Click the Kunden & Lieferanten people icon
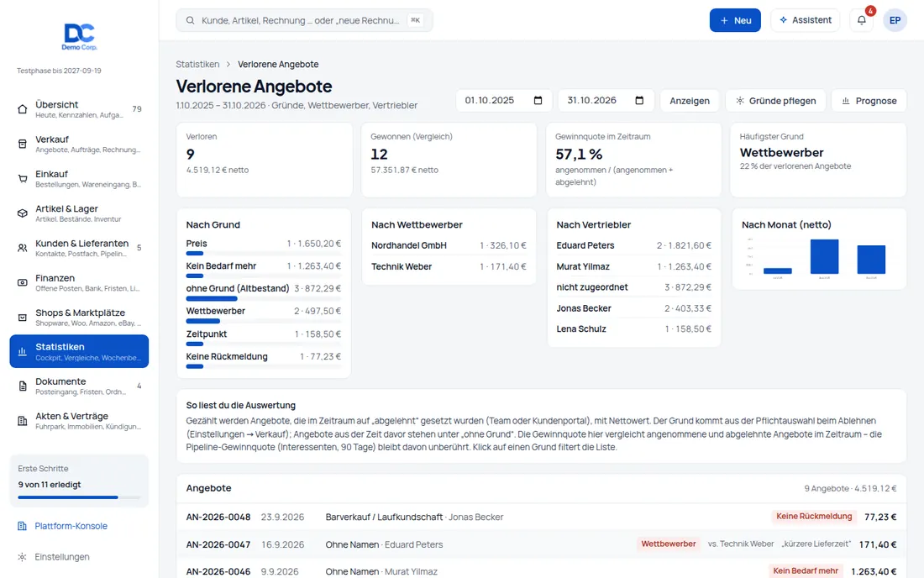Image resolution: width=924 pixels, height=578 pixels. tap(23, 248)
